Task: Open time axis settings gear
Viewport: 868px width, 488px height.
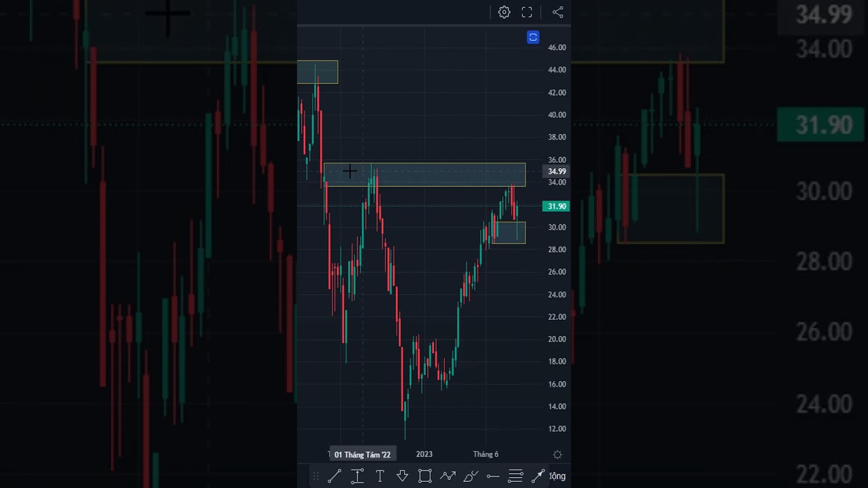Action: coord(557,455)
